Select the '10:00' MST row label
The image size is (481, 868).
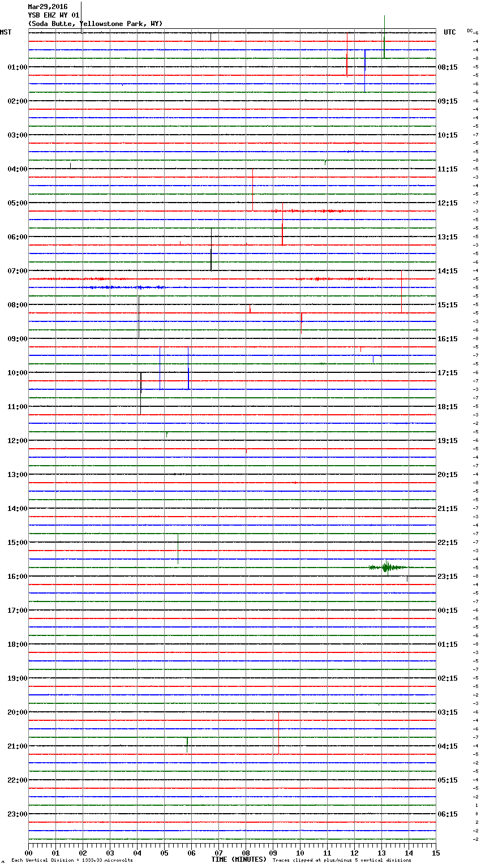(x=18, y=373)
